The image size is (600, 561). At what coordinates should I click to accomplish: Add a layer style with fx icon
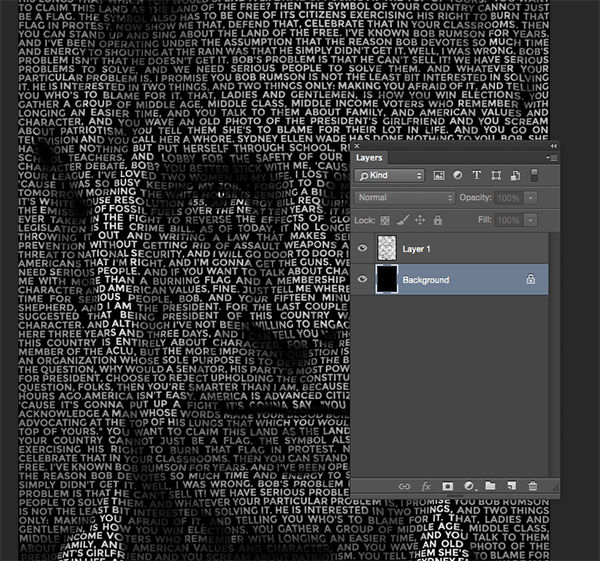425,485
